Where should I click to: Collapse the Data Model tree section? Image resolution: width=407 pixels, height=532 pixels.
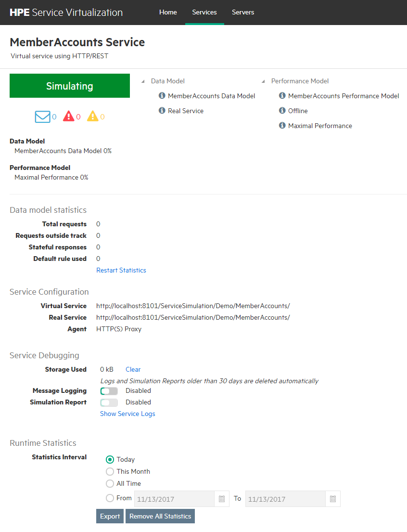point(143,81)
